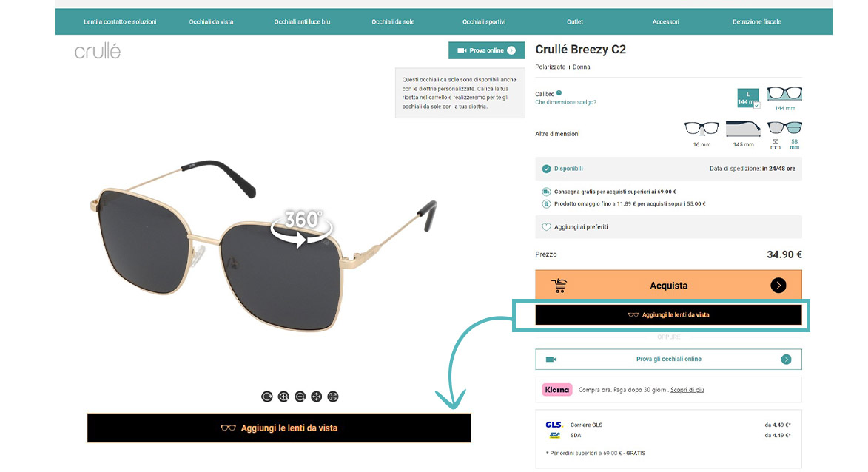Click the rotate view icon below the sunglasses

pos(267,397)
